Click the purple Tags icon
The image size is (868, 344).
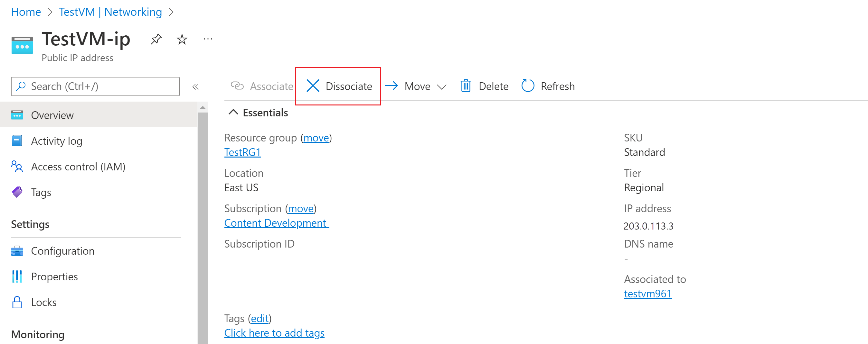pos(17,192)
